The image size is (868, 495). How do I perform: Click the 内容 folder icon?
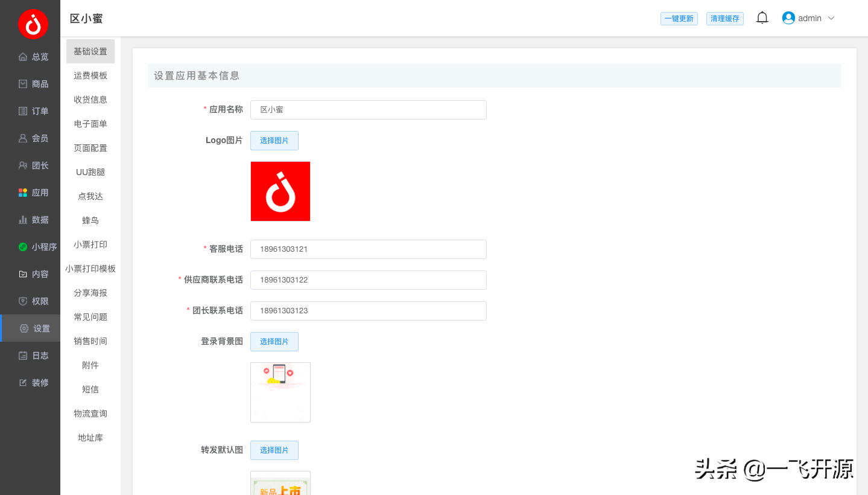click(x=23, y=274)
